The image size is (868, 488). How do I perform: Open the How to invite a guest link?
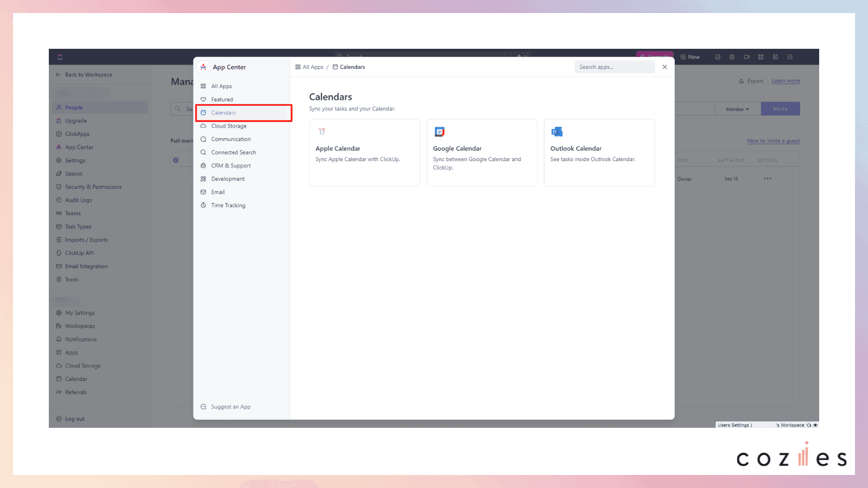click(x=774, y=141)
